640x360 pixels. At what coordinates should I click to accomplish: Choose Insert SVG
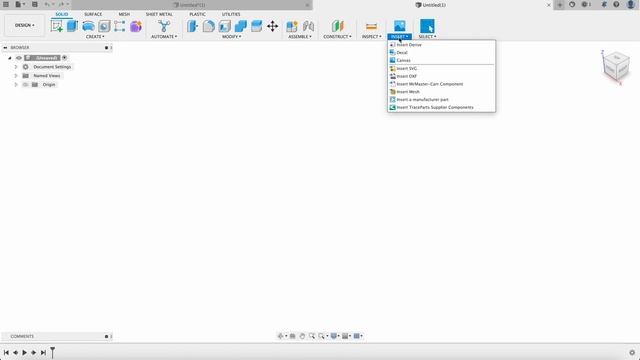pos(442,69)
